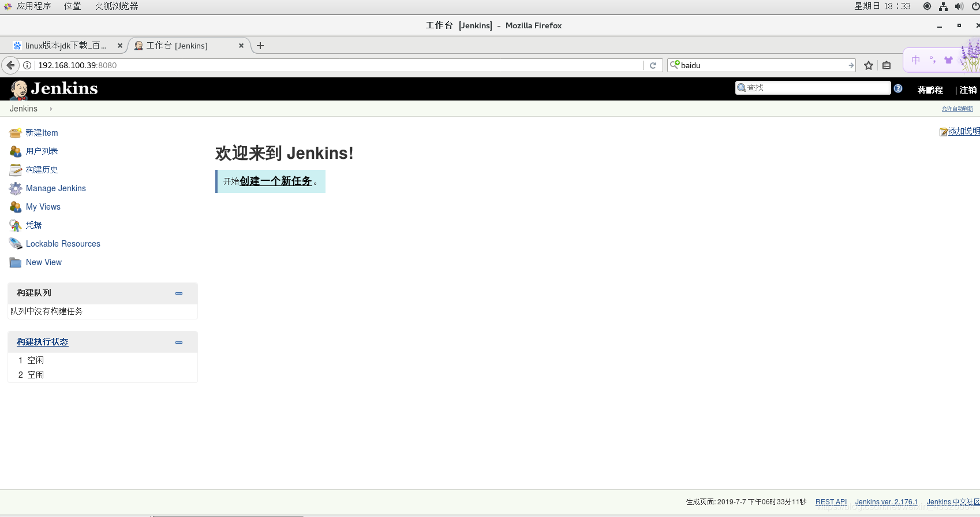Viewport: 980px width, 517px height.
Task: Click the volume icon in system tray
Action: [x=959, y=6]
